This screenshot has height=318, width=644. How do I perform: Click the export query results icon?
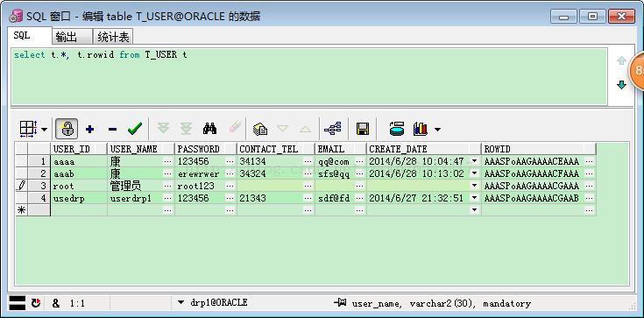397,129
